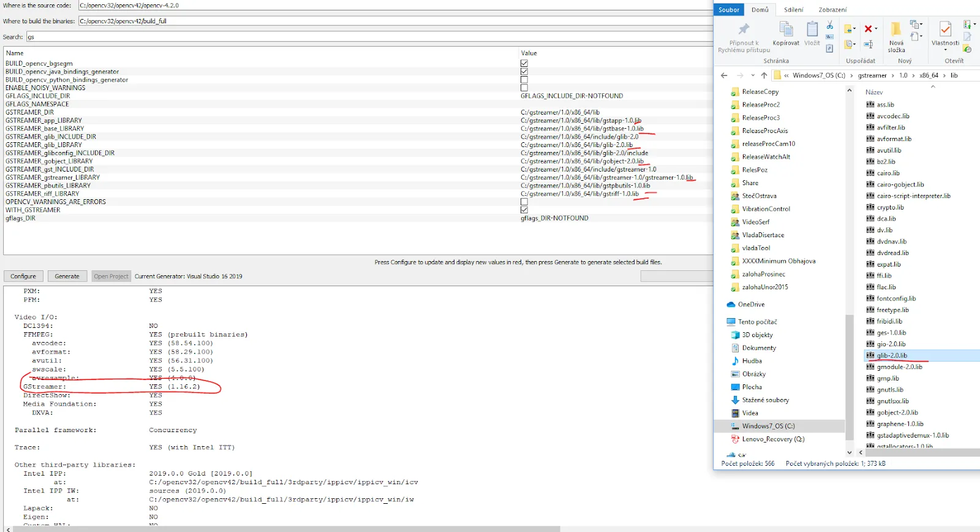
Task: Click the Configure button
Action: (x=23, y=276)
